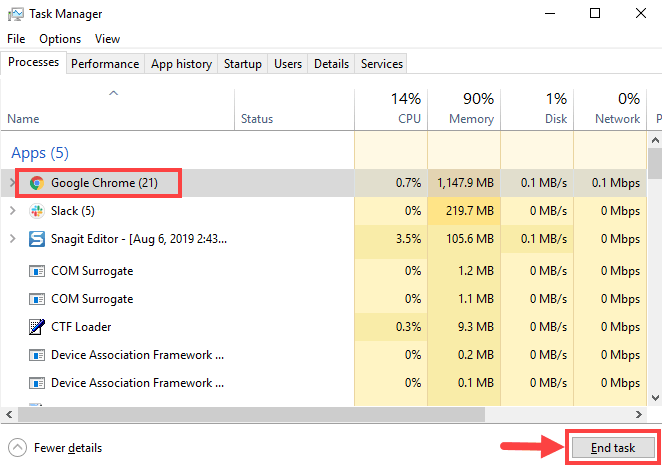The image size is (662, 470).
Task: Expand the Google Chrome process group
Action: click(12, 183)
